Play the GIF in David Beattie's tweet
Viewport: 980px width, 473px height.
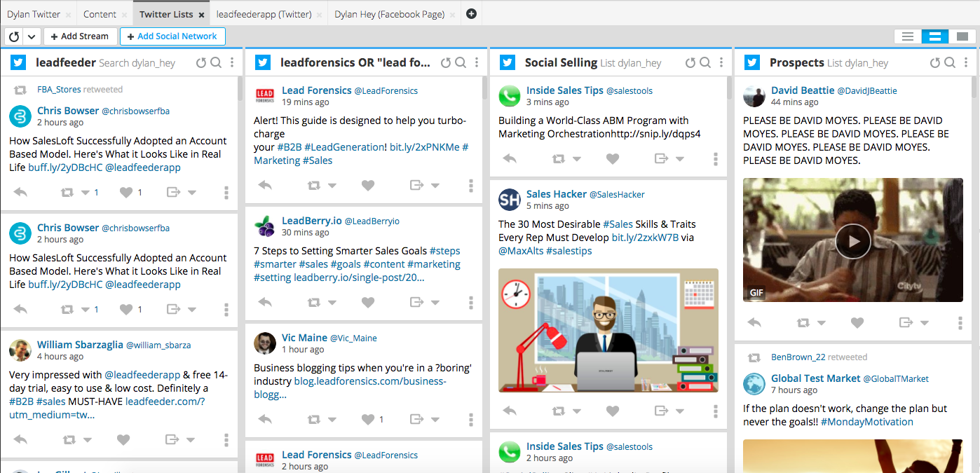853,240
